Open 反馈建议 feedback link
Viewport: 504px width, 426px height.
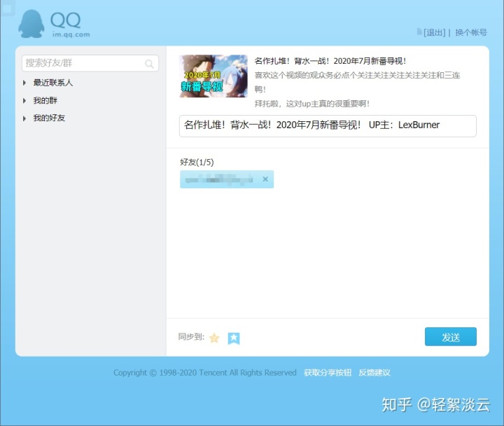[x=374, y=373]
